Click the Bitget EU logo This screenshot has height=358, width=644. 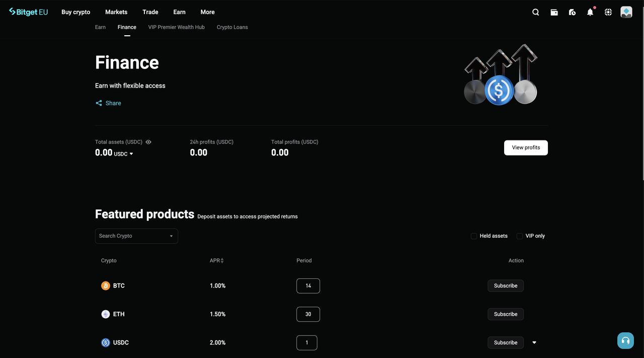pyautogui.click(x=28, y=12)
